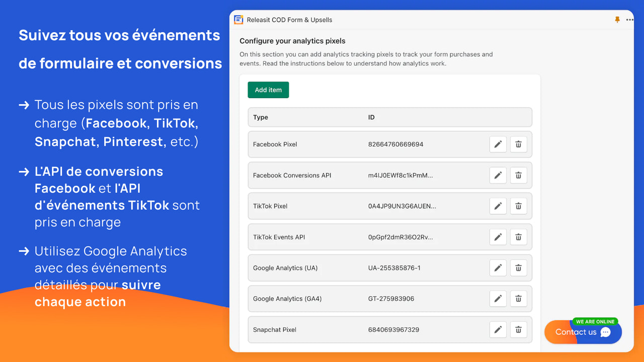The height and width of the screenshot is (362, 644).
Task: Edit the Snapchat Pixel entry
Action: tap(498, 330)
